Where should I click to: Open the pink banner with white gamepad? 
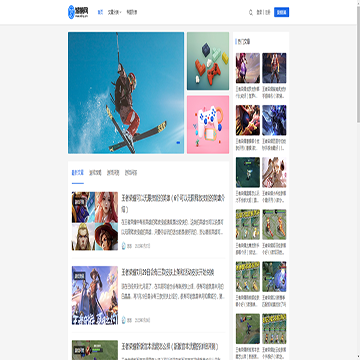coord(208,125)
